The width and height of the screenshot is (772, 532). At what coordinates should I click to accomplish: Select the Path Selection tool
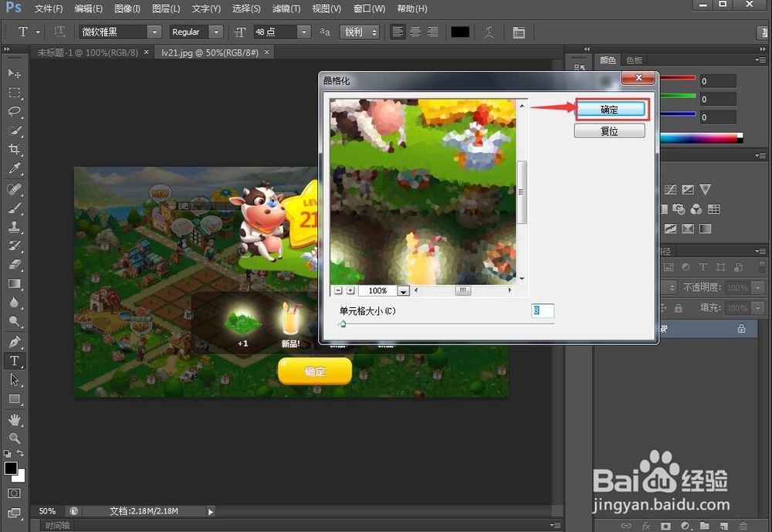[x=14, y=380]
